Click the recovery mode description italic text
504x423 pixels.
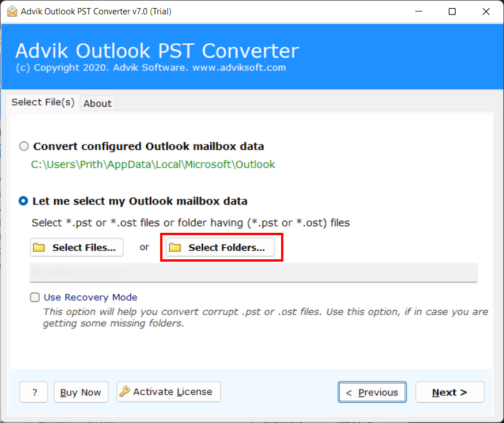[x=266, y=317]
